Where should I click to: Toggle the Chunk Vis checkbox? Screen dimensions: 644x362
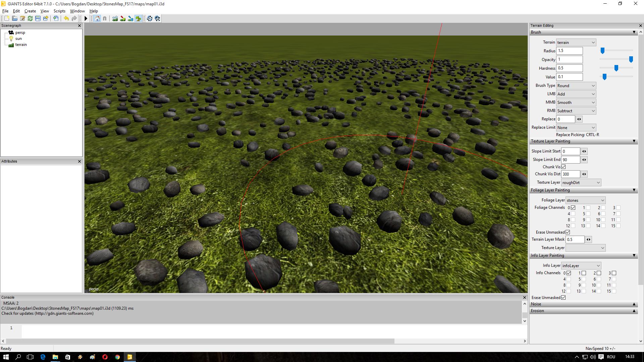click(563, 167)
